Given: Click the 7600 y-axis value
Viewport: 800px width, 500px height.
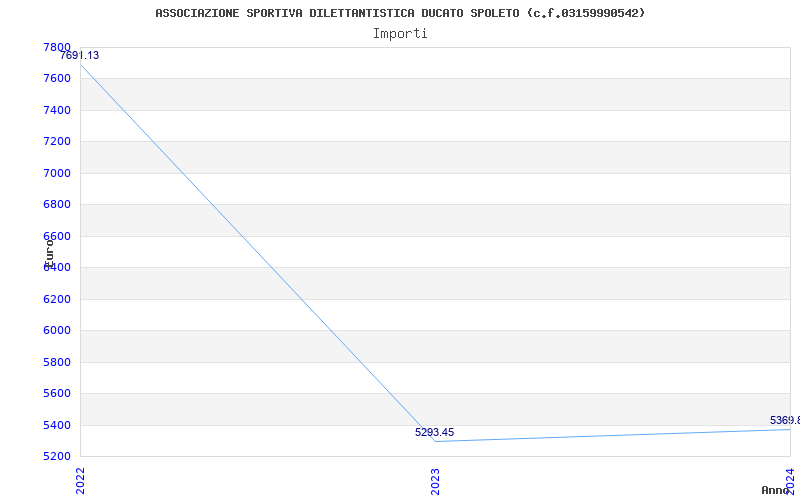Looking at the screenshot, I should pos(57,79).
